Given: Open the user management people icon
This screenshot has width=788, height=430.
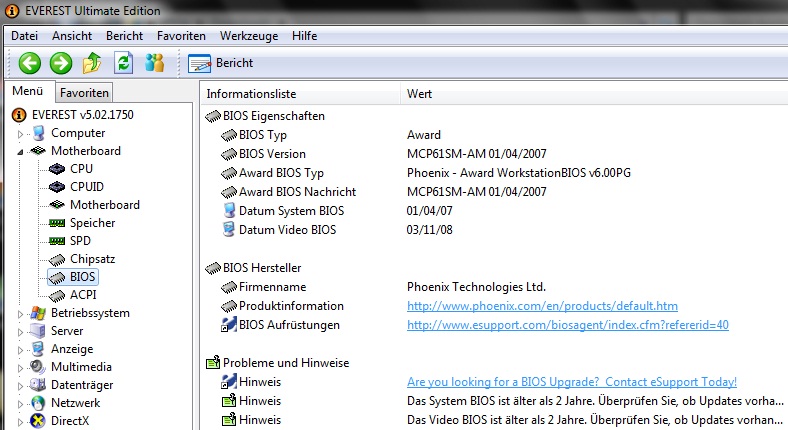Looking at the screenshot, I should 154,63.
